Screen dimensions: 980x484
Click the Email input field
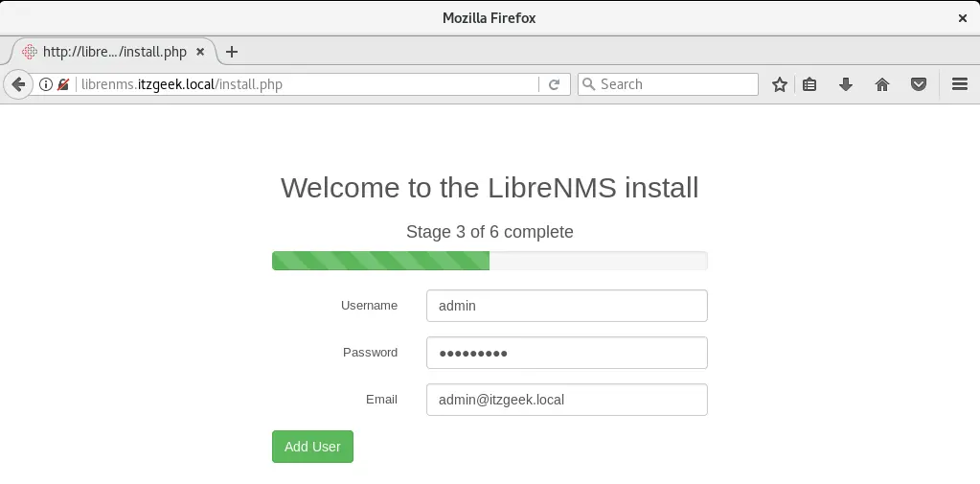[567, 400]
